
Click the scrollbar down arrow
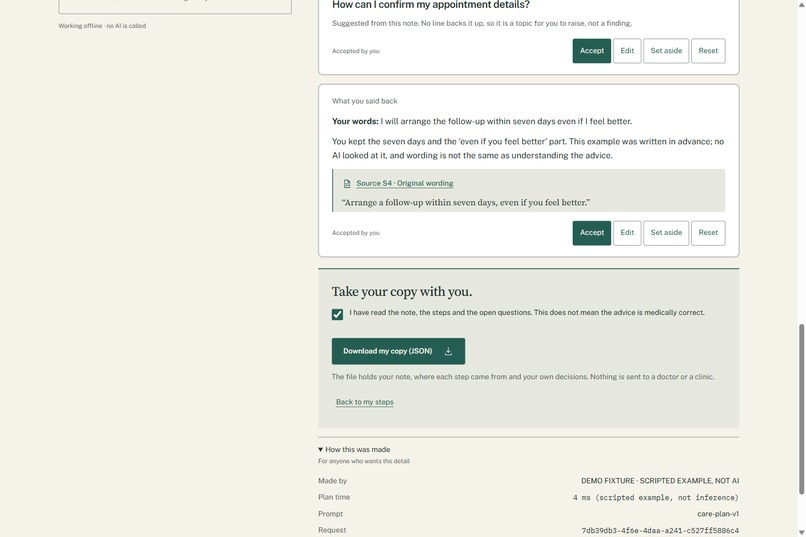pos(801,532)
